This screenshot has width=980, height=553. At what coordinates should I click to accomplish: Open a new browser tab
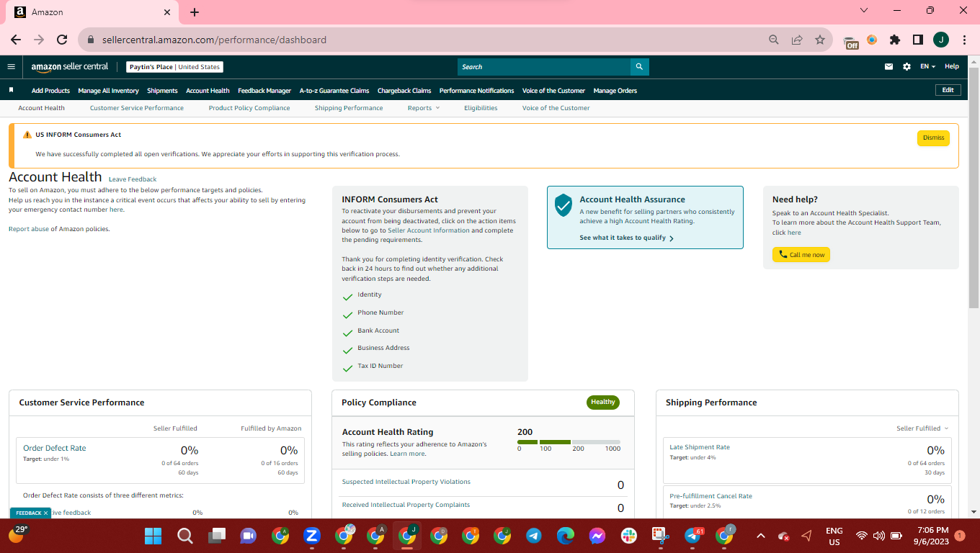tap(195, 12)
